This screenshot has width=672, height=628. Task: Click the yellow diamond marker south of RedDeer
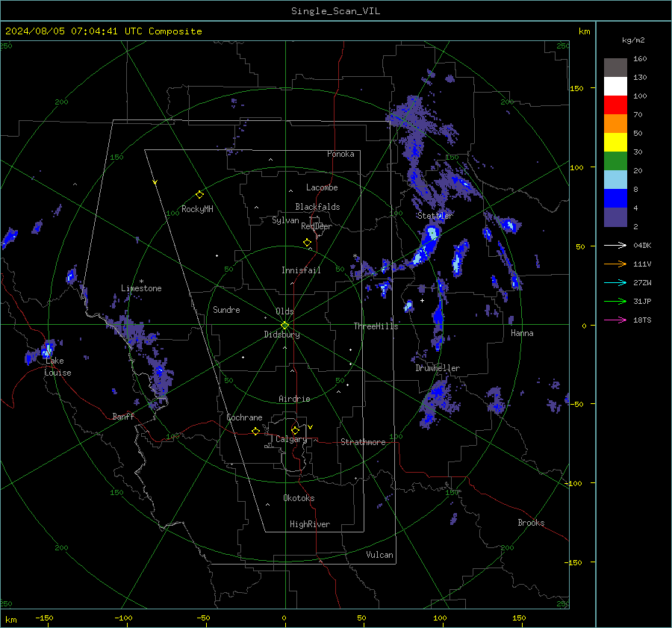308,243
